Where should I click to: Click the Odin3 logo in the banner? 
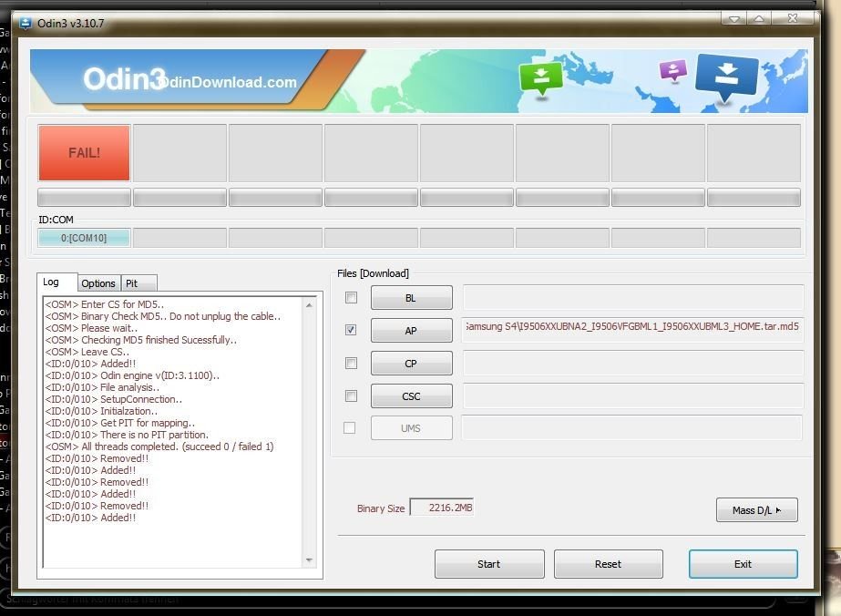pos(123,79)
